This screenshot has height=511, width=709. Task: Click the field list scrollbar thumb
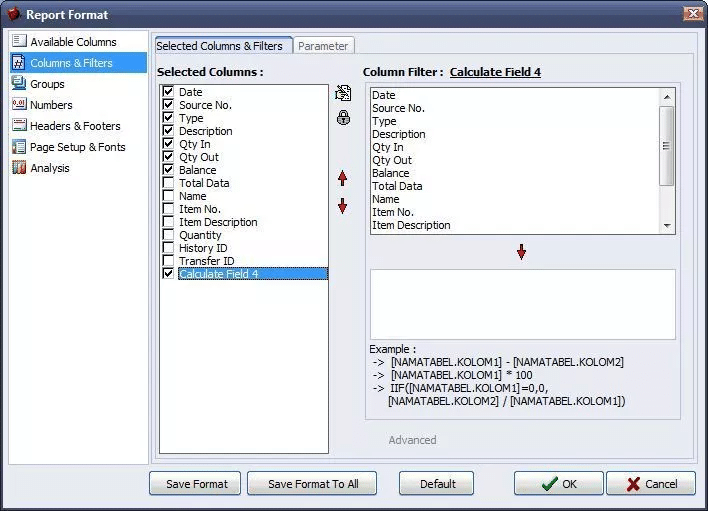pos(666,146)
